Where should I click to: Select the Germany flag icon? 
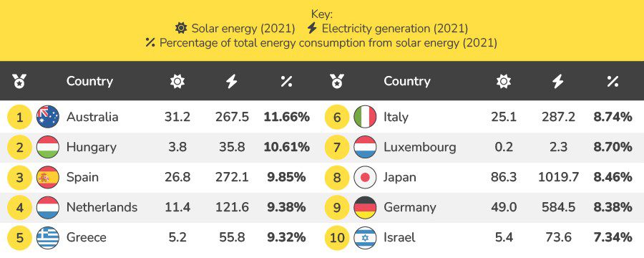click(365, 207)
